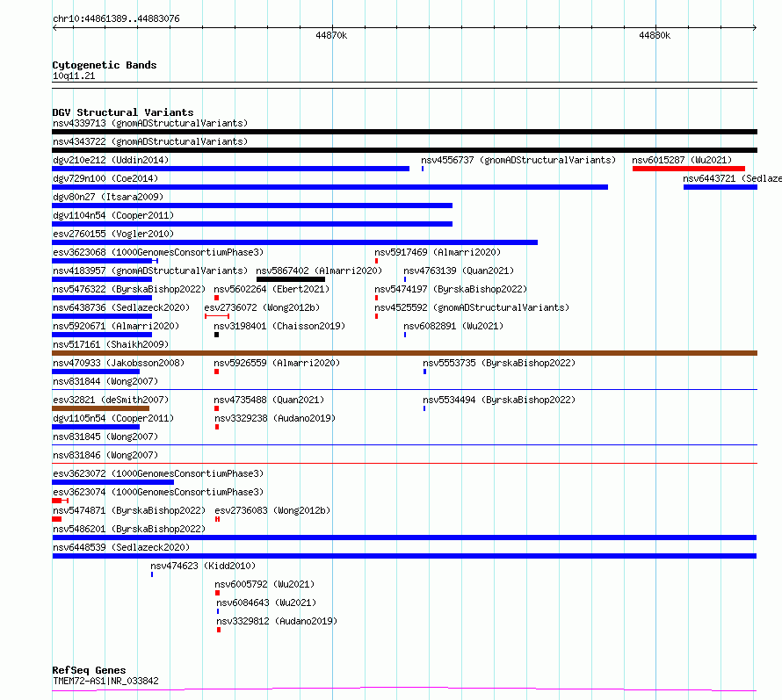Viewport: 782px width, 700px height.
Task: Click esv3623074 1000Genomes variant label
Action: coord(158,492)
